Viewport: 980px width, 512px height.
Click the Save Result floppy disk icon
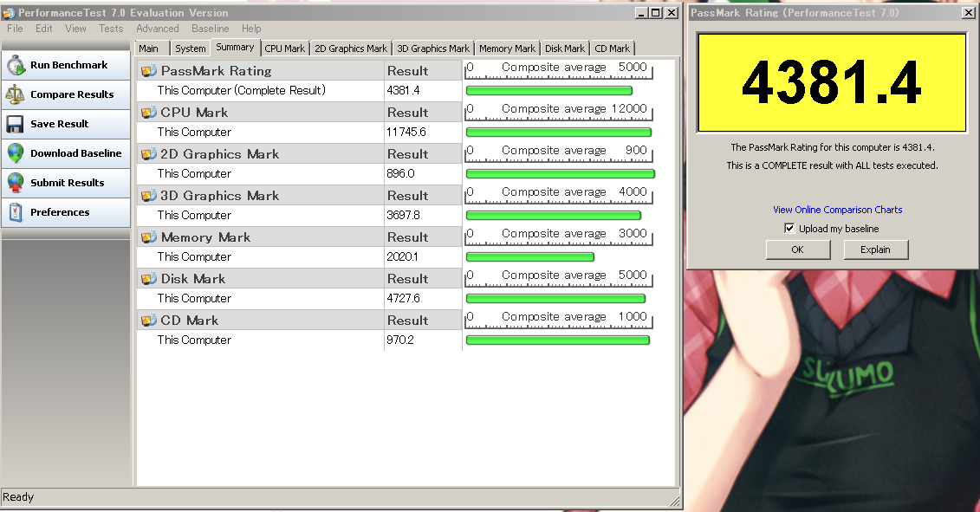click(x=15, y=124)
